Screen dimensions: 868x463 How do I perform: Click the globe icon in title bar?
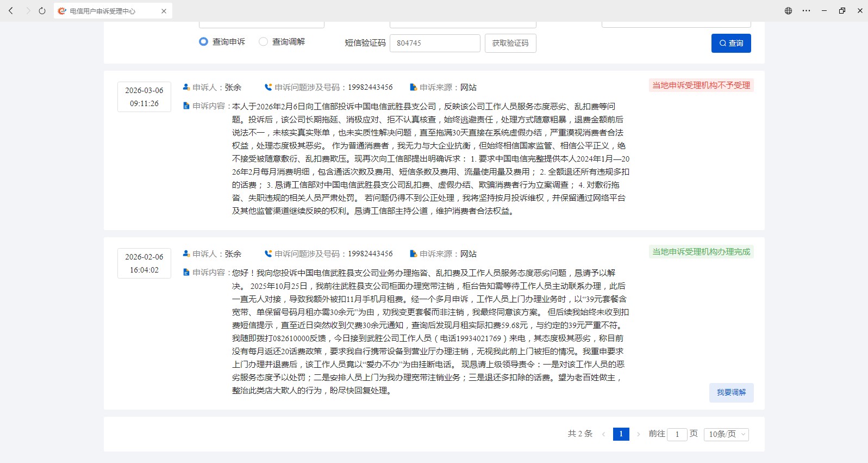click(x=788, y=11)
